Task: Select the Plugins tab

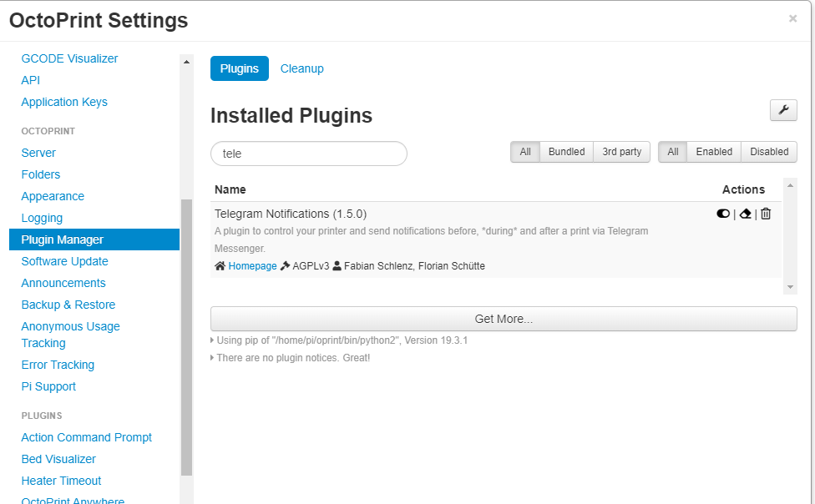Action: [239, 68]
